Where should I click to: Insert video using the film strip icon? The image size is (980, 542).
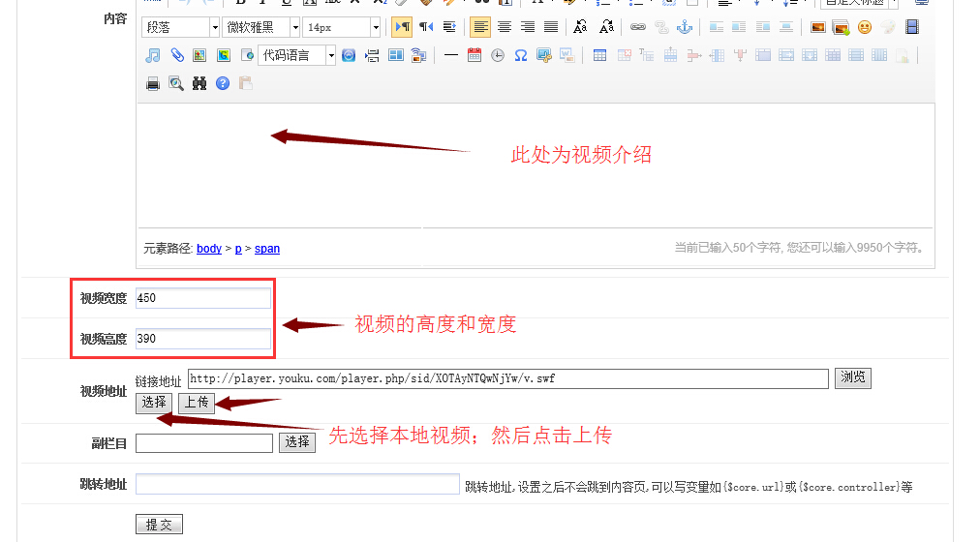click(910, 27)
